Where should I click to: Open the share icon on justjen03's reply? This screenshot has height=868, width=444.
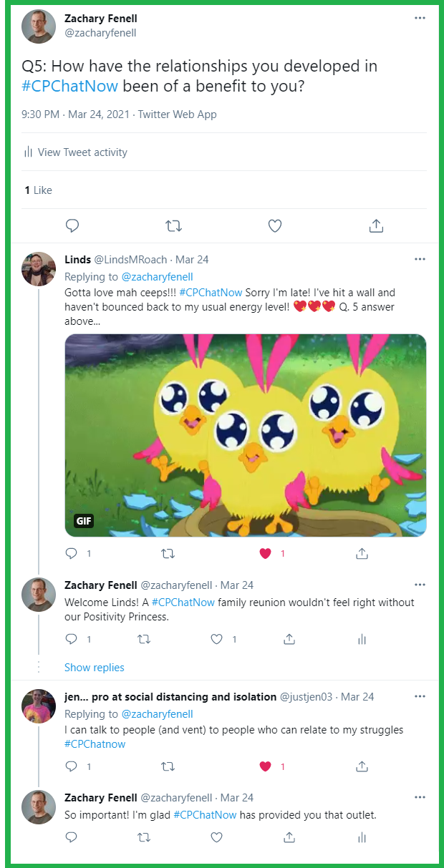362,766
